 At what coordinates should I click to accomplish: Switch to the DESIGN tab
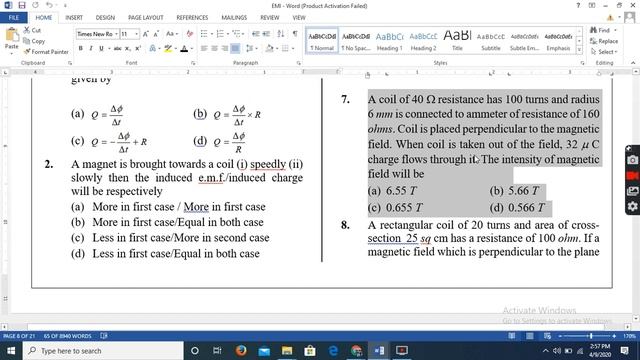105,18
